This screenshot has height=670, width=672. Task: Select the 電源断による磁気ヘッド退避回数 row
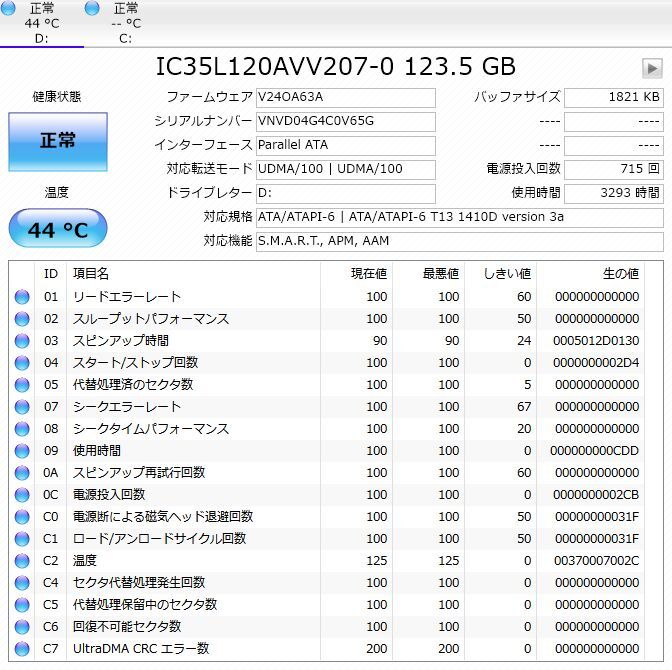[327, 517]
